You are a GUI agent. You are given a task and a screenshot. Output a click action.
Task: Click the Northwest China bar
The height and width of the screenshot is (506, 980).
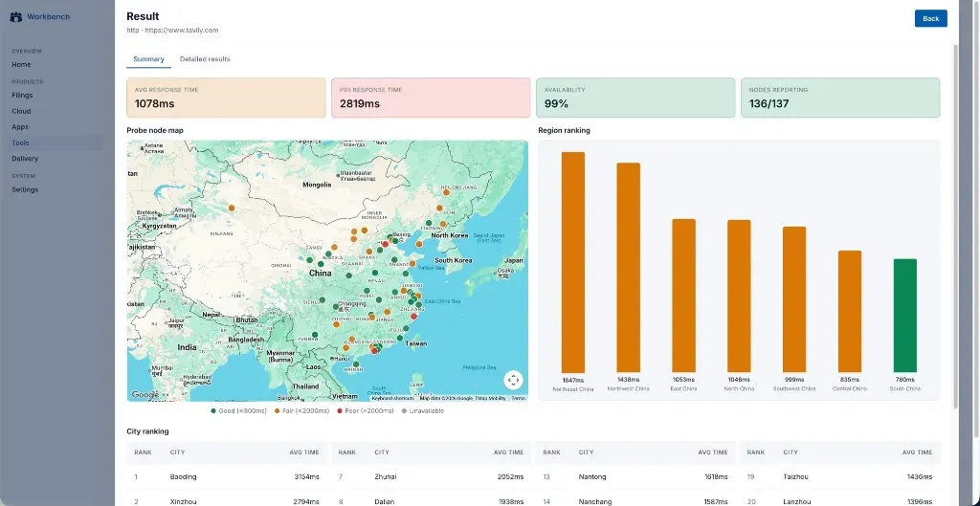tap(628, 268)
